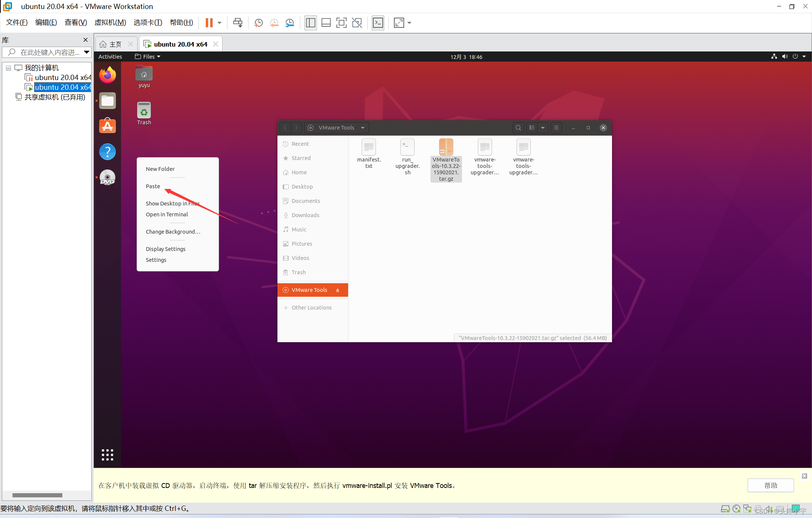812x518 pixels.
Task: Go back in Files window
Action: (x=285, y=128)
